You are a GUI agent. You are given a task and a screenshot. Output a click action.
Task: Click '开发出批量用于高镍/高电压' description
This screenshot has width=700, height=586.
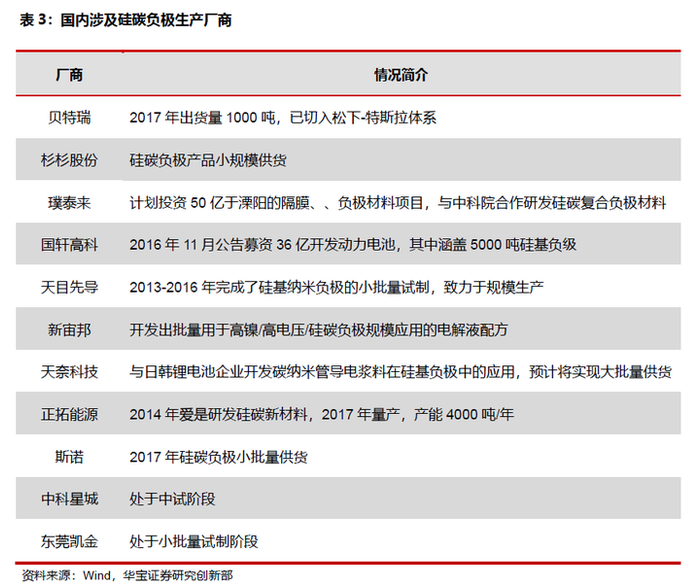click(x=218, y=330)
